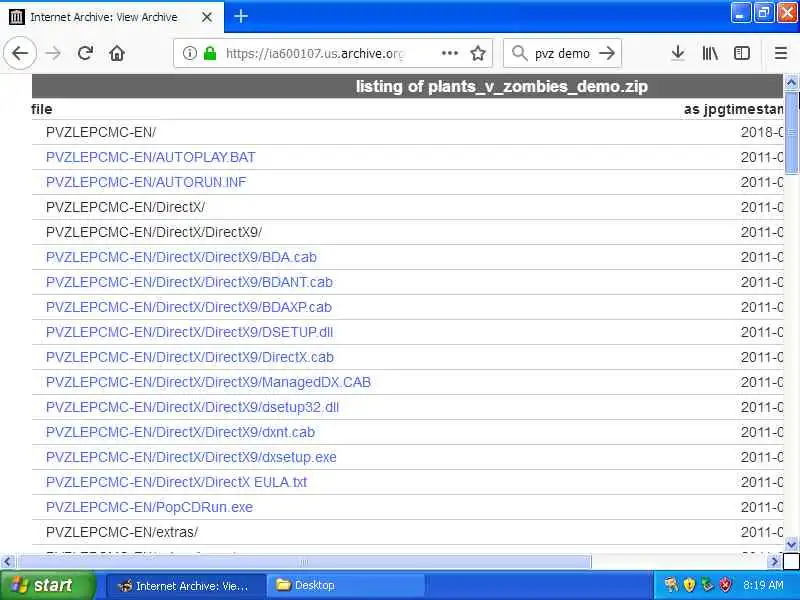Click the vertical scrollbar thumb

tap(791, 133)
